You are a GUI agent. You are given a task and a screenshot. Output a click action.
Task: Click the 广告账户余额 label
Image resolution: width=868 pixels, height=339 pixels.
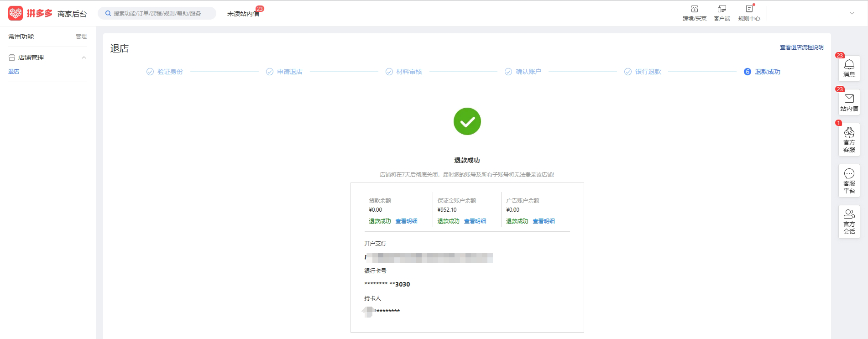523,201
